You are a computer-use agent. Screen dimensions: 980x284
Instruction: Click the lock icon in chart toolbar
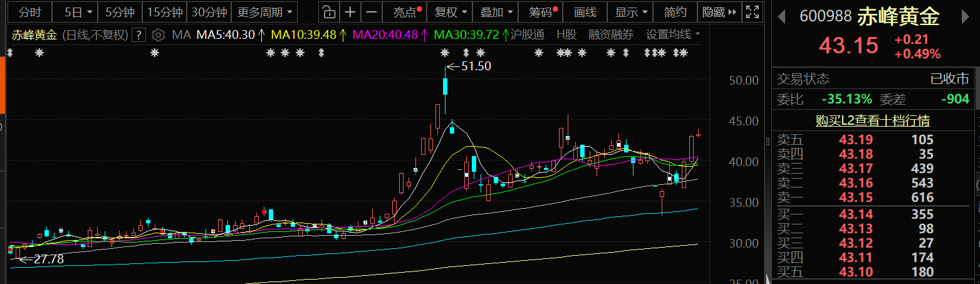(328, 12)
